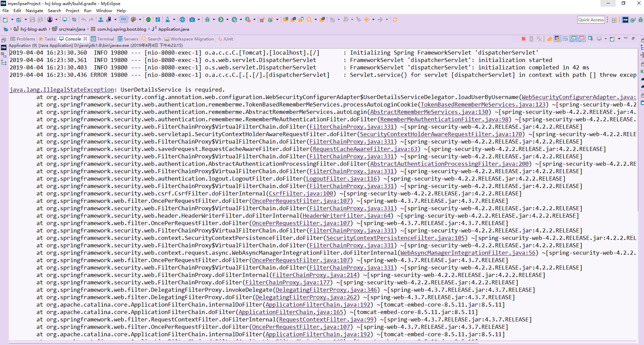Click the Debug bug icon

coord(207,20)
